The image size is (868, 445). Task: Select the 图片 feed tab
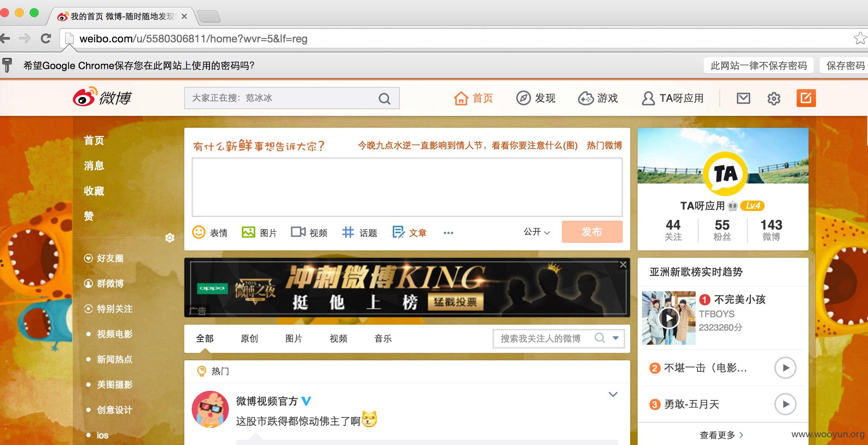point(294,338)
